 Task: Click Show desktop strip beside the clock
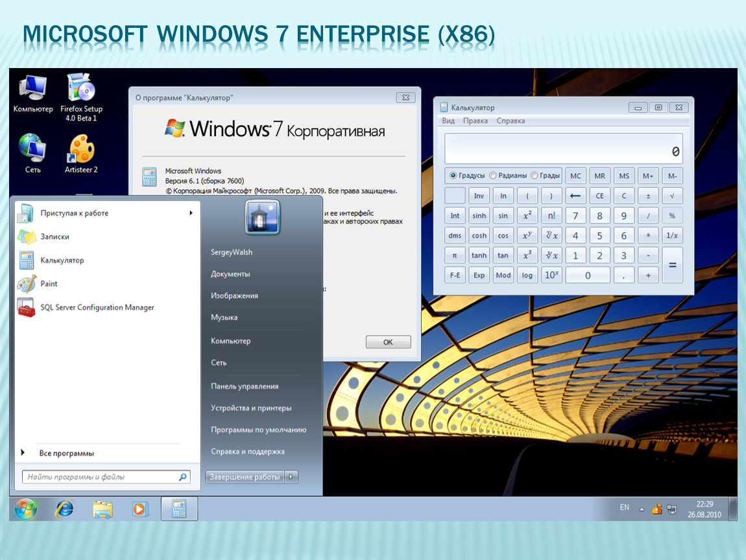(733, 509)
